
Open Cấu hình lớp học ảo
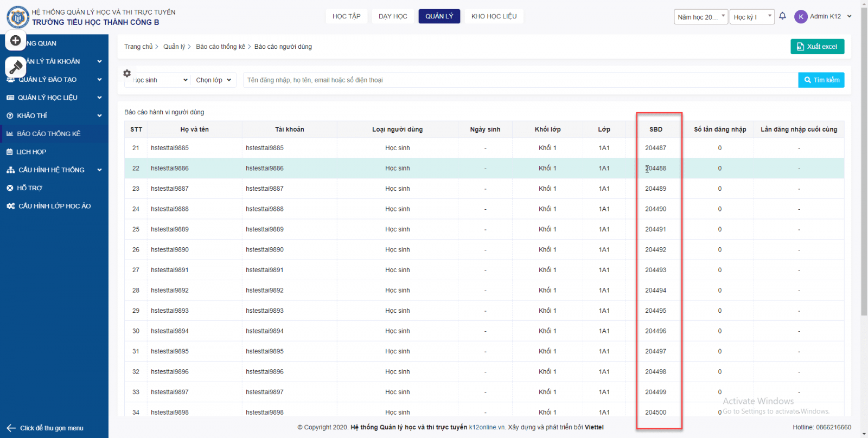pyautogui.click(x=54, y=206)
